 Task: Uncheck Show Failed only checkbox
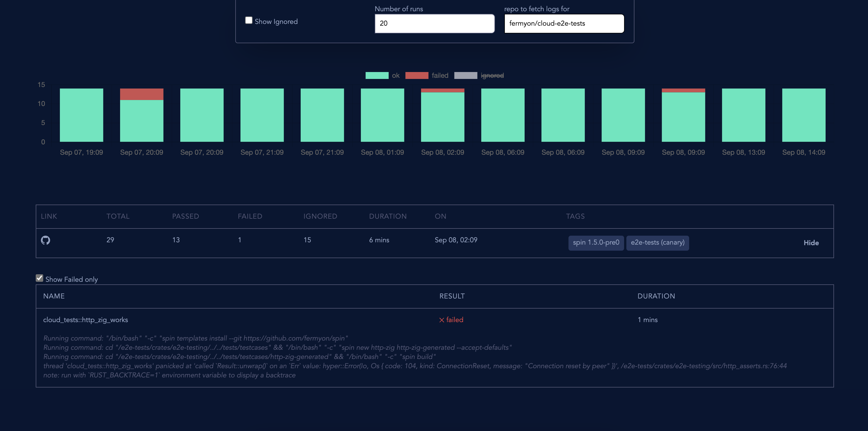click(x=39, y=278)
